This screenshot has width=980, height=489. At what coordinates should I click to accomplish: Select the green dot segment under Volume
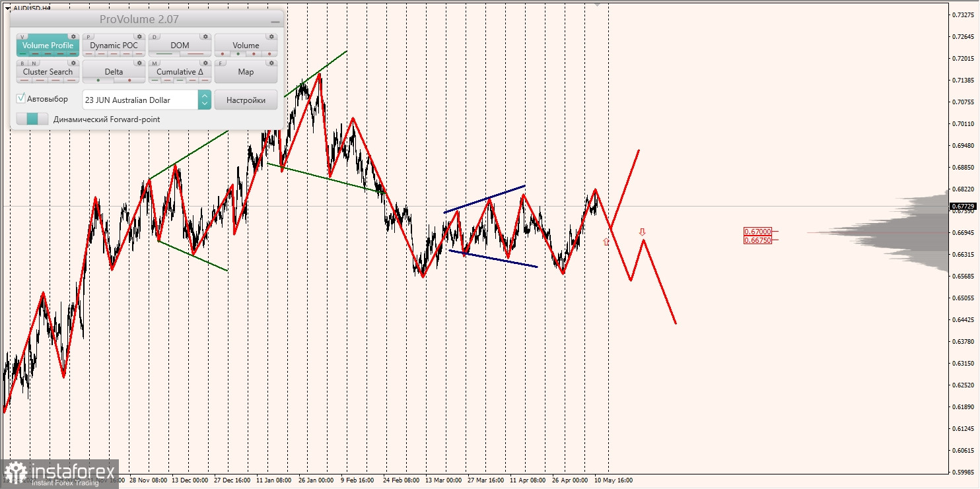coord(238,53)
